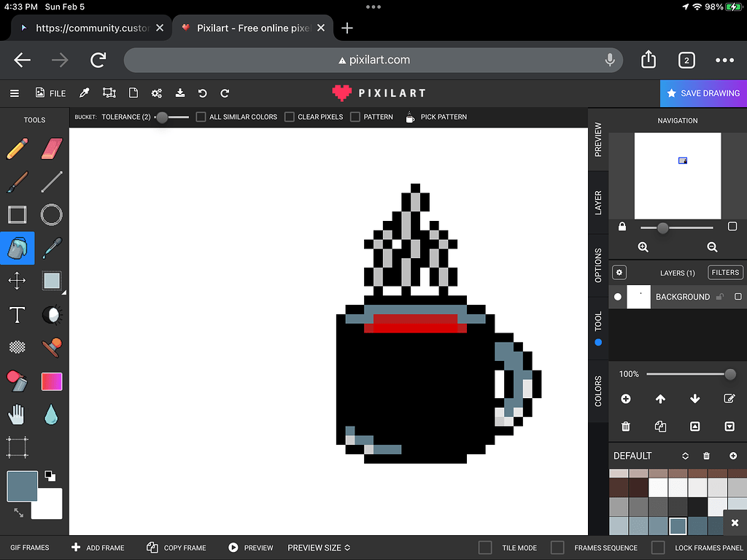Pick the Eyedropper color picker tool

tap(51, 248)
